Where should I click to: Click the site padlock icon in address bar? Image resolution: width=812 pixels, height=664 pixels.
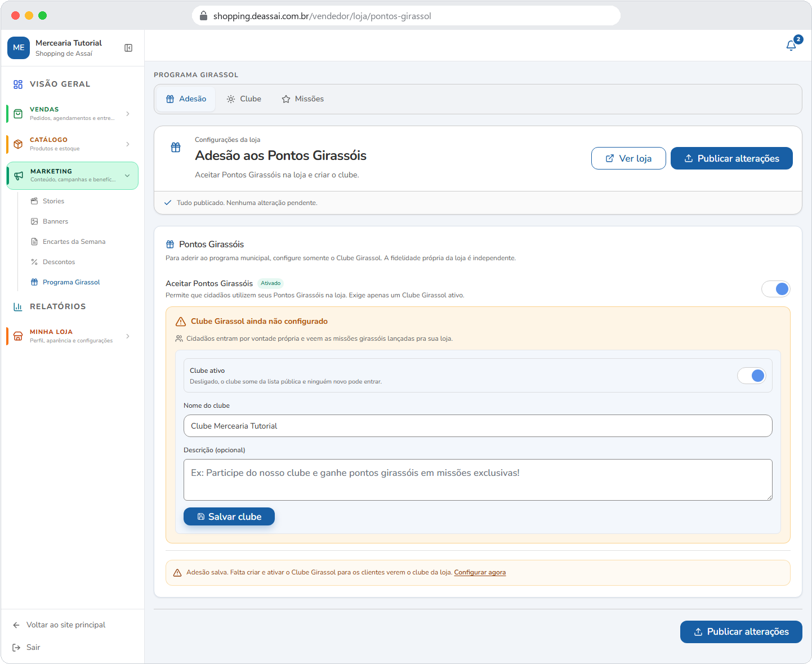pos(204,16)
